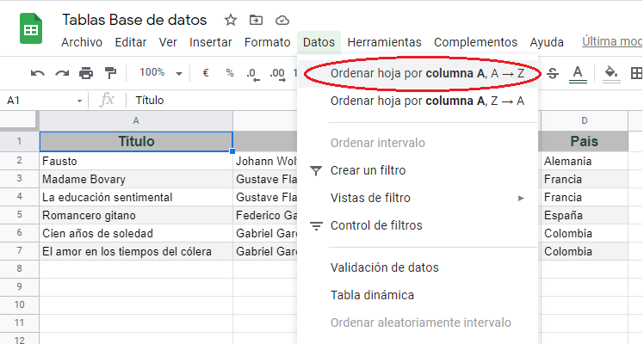Format as currency with euro button
Viewport: 644px width, 344px height.
coord(206,73)
